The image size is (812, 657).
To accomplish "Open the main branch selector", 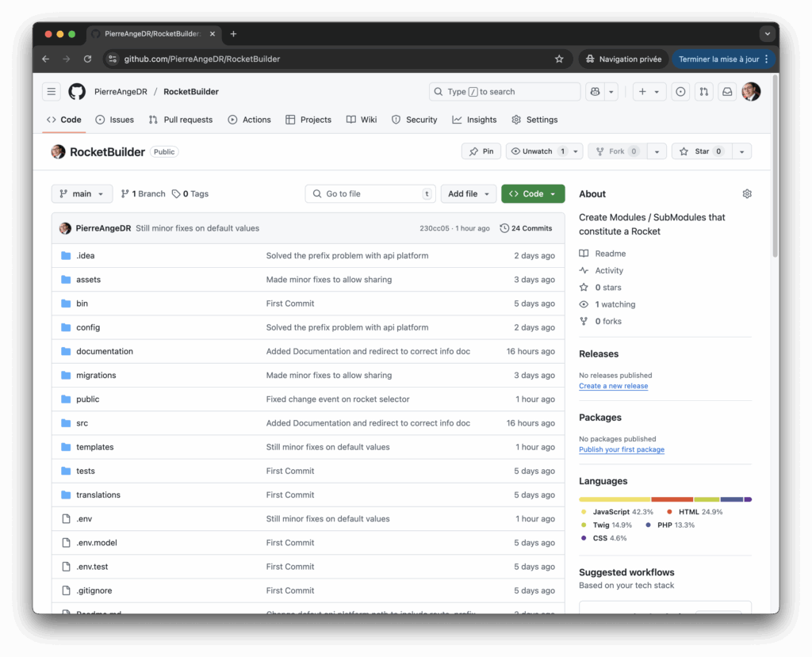I will pos(82,193).
